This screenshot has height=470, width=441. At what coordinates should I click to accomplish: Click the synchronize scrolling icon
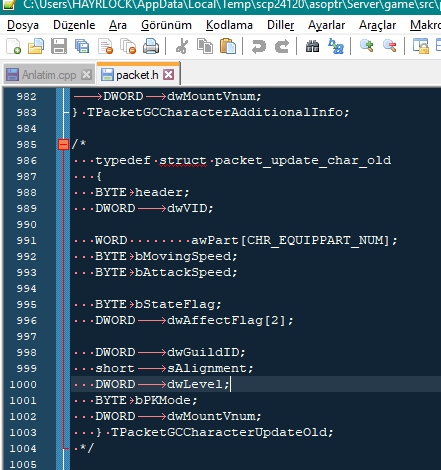pyautogui.click(x=421, y=46)
